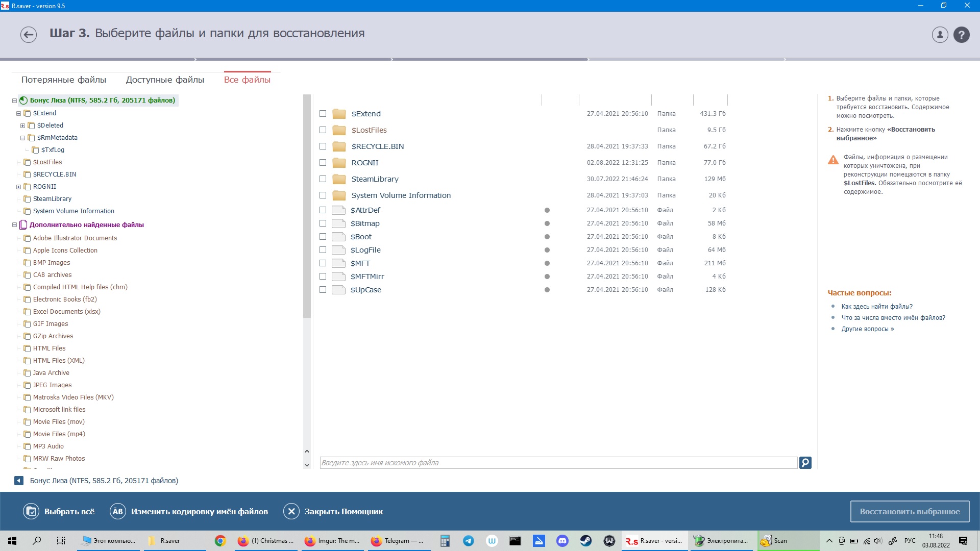This screenshot has height=551, width=980.
Task: Click Восстановить выбранное button
Action: coord(910,511)
